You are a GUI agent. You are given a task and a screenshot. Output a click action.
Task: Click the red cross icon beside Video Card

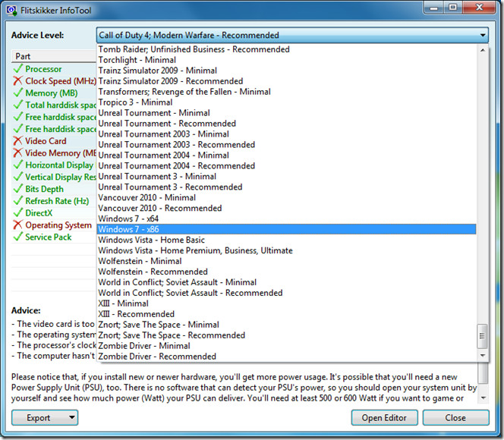click(18, 140)
